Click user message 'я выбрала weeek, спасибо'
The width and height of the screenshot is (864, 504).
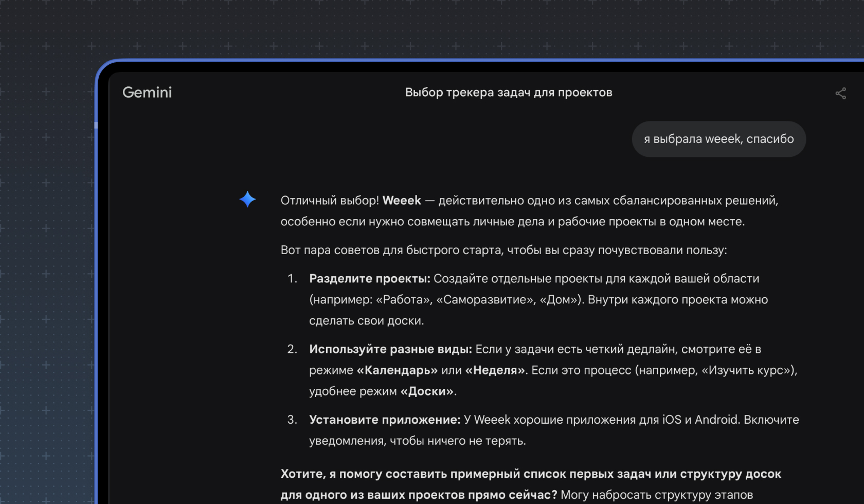click(718, 139)
